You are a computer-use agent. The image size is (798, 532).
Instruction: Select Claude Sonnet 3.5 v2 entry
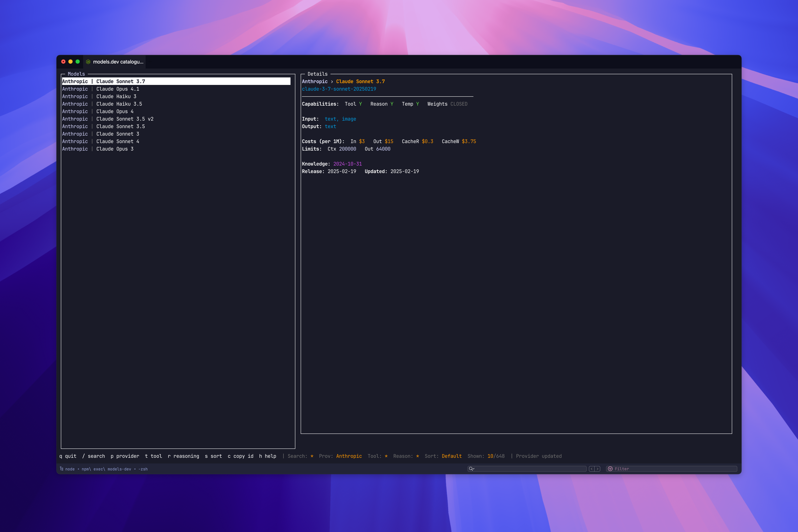coord(125,119)
